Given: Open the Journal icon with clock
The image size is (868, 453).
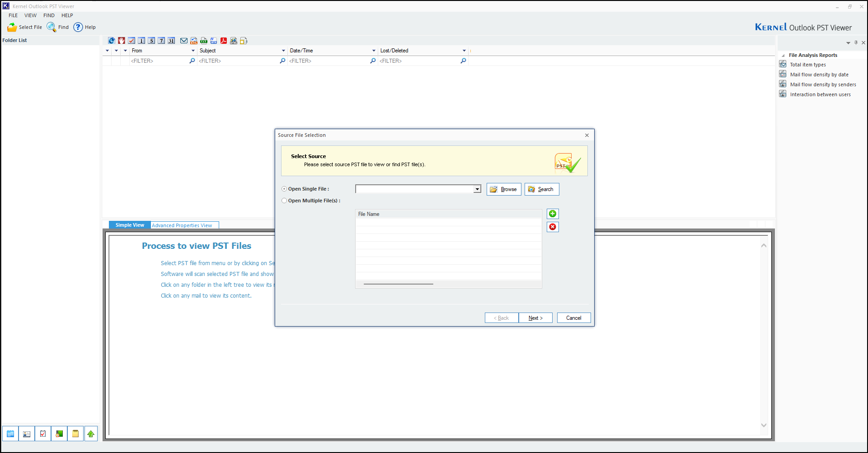Looking at the screenshot, I should coord(59,434).
